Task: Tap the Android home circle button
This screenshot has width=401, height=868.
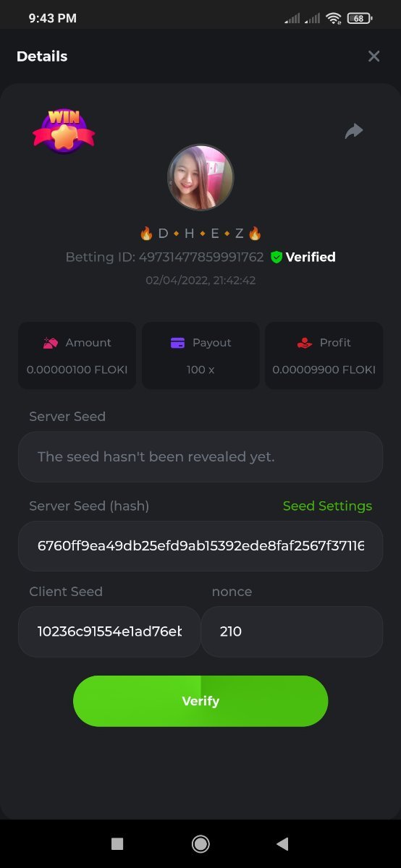Action: click(x=200, y=843)
